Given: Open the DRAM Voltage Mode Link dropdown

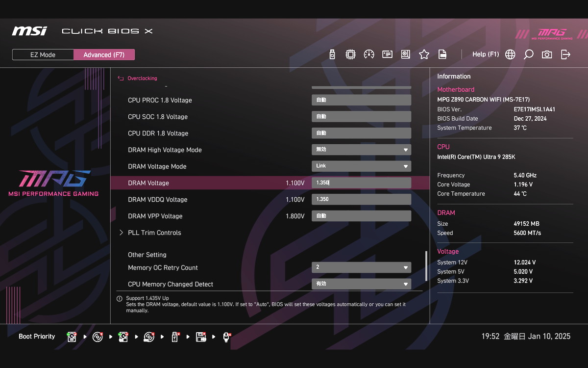Looking at the screenshot, I should (362, 166).
